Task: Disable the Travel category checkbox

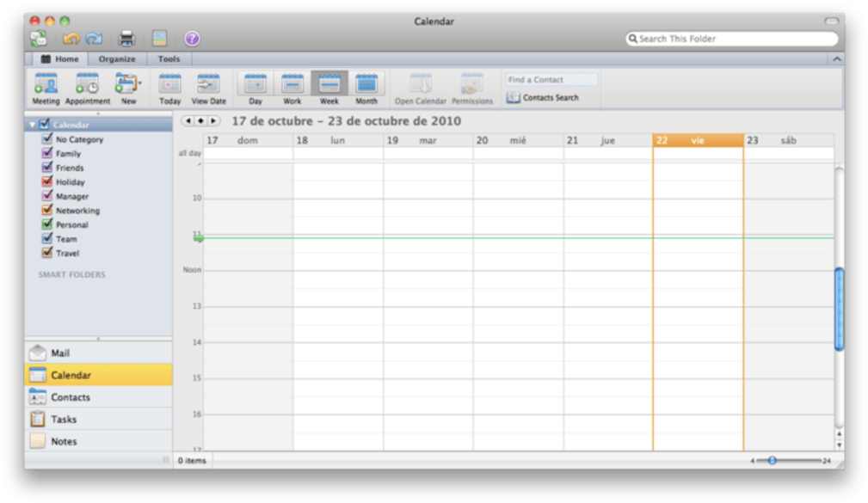Action: 47,254
